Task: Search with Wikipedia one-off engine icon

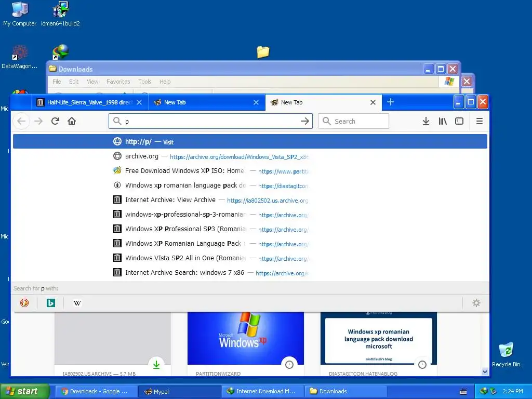Action: tap(77, 303)
